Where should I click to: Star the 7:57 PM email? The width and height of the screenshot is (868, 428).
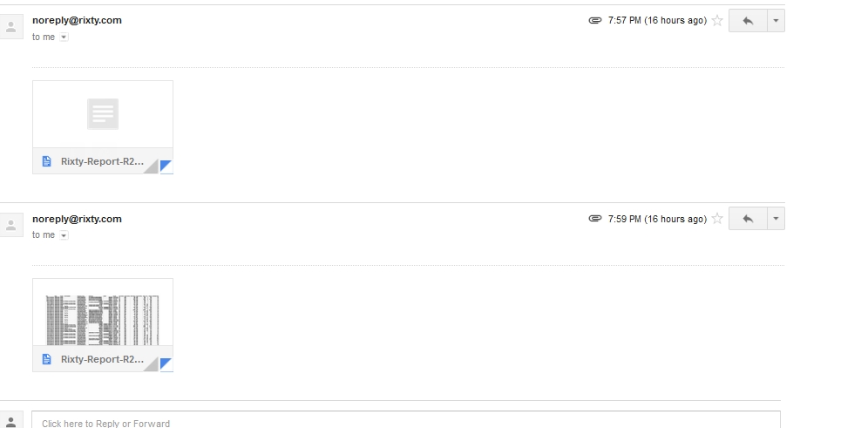click(717, 21)
